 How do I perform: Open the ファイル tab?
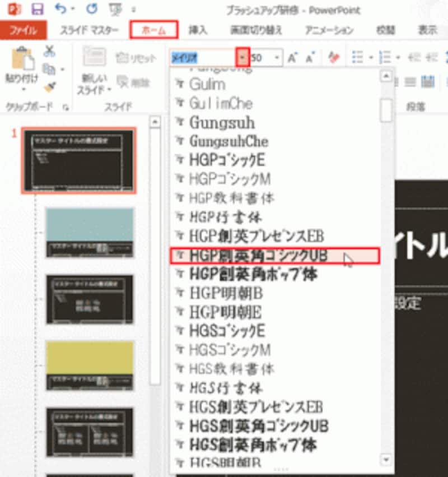pyautogui.click(x=24, y=30)
